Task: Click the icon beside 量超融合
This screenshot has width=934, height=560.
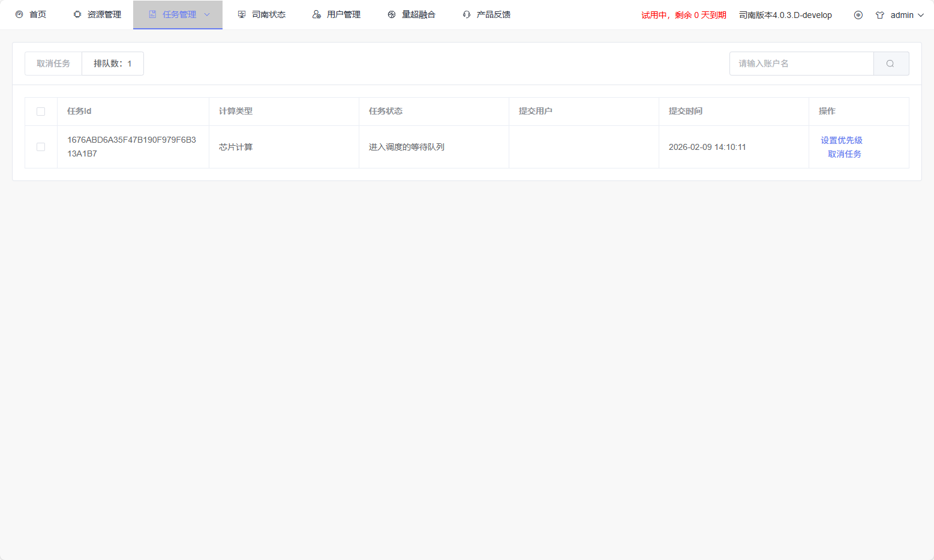Action: 392,14
